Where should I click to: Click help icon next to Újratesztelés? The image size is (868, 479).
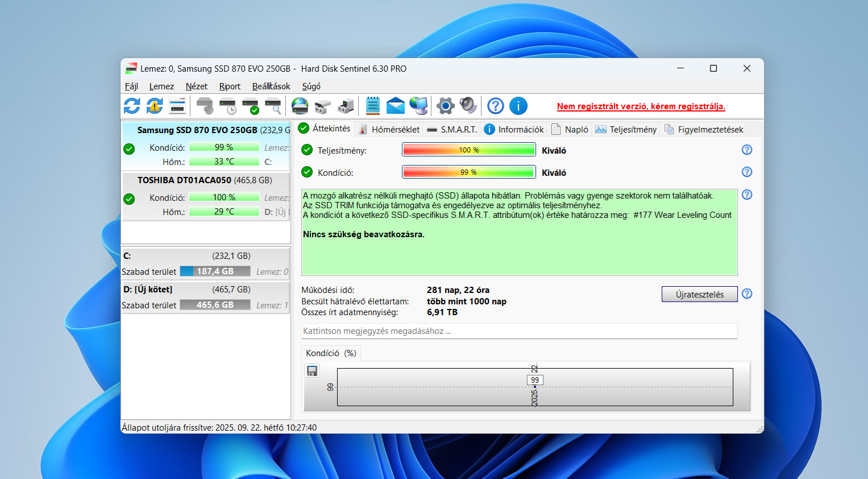tap(747, 294)
